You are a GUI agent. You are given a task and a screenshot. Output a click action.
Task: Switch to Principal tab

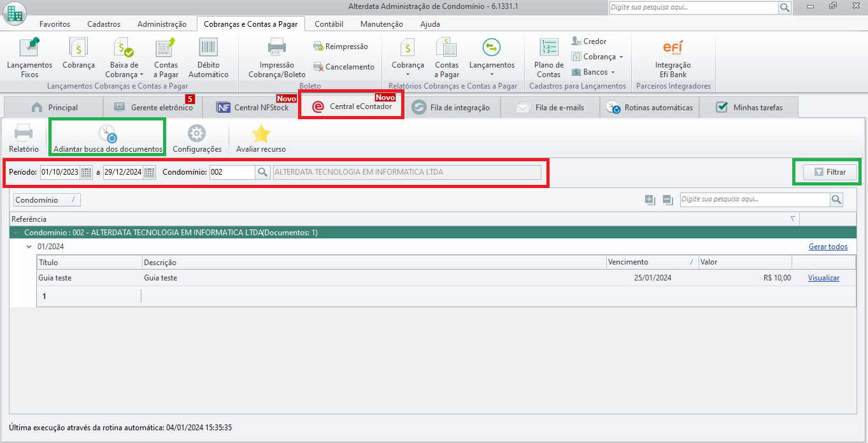[x=54, y=107]
